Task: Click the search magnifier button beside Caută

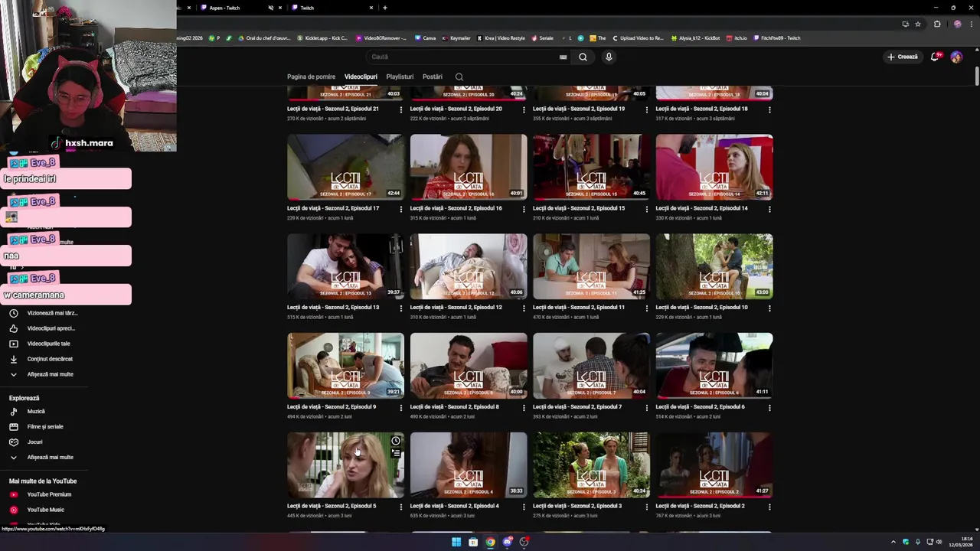Action: point(583,57)
